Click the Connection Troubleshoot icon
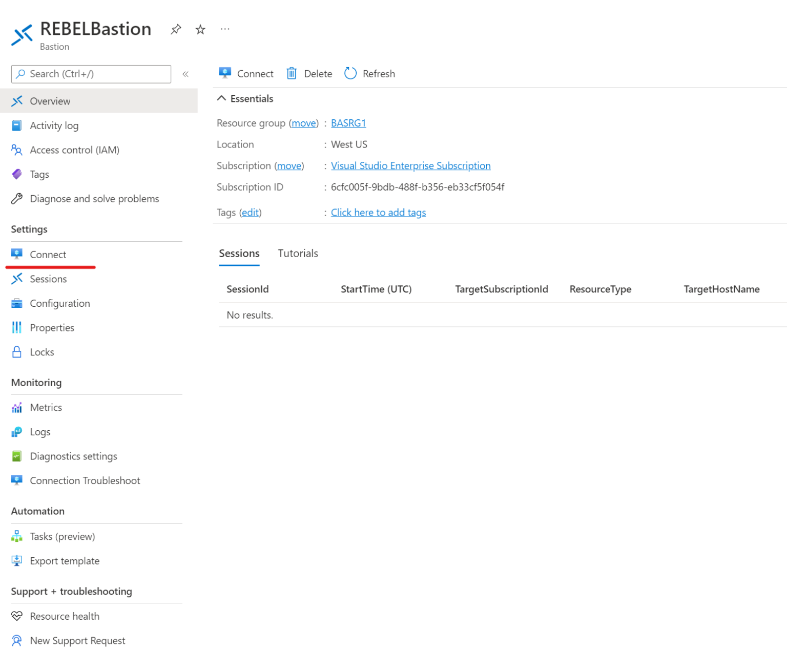 (17, 480)
